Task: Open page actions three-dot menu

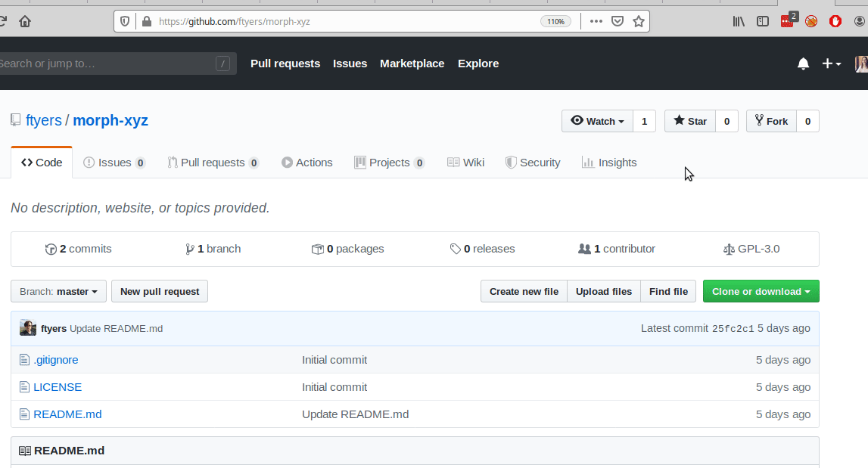Action: coord(596,22)
